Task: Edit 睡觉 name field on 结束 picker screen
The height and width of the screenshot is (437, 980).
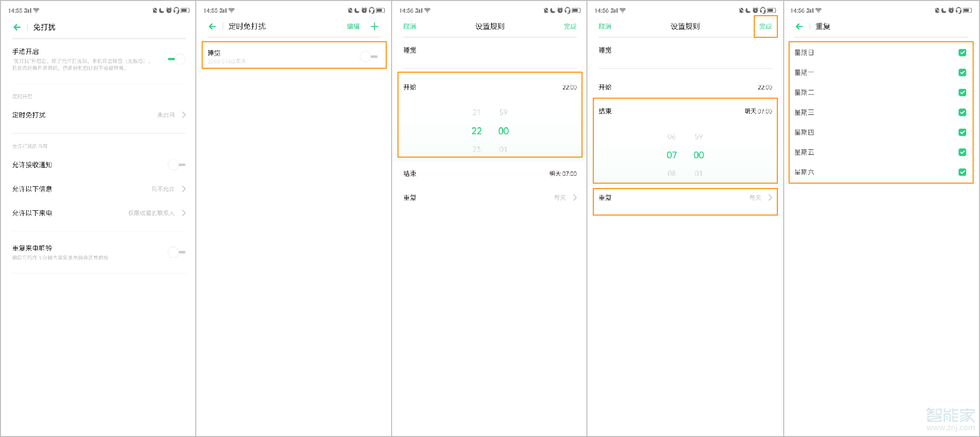Action: [685, 50]
